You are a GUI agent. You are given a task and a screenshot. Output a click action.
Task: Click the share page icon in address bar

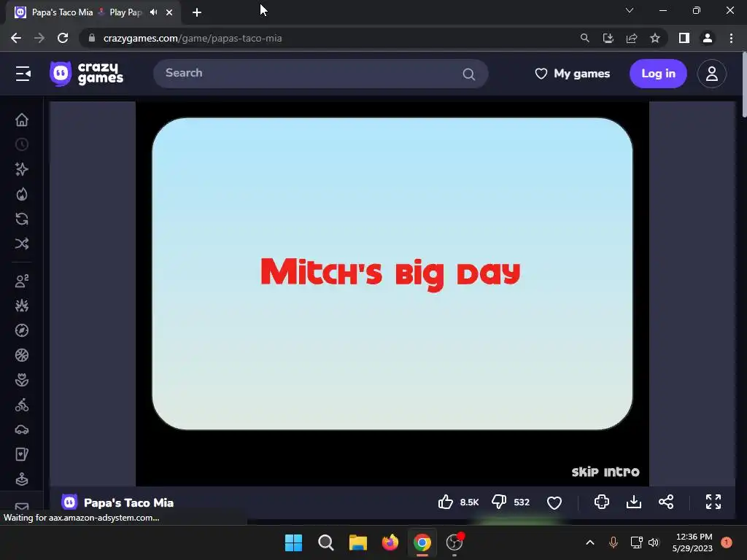[x=632, y=38]
